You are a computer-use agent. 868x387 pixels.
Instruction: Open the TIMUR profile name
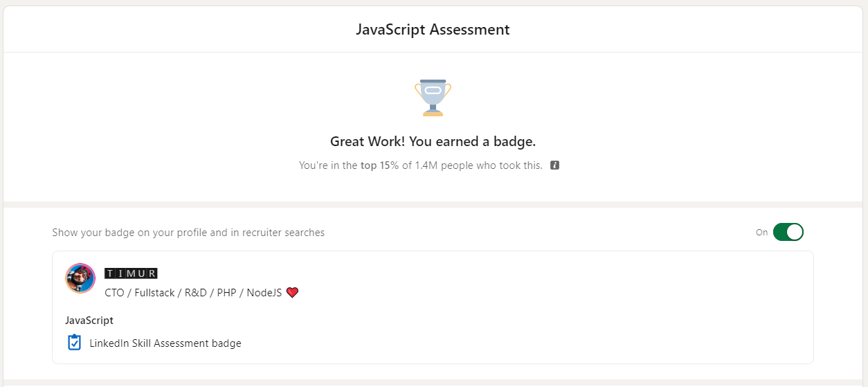[x=131, y=273]
